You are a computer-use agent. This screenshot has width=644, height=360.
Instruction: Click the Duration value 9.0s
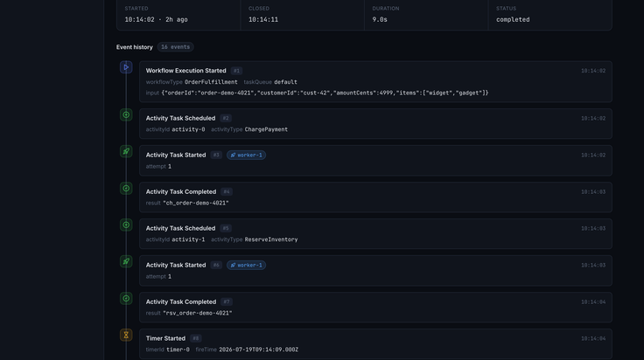(380, 20)
